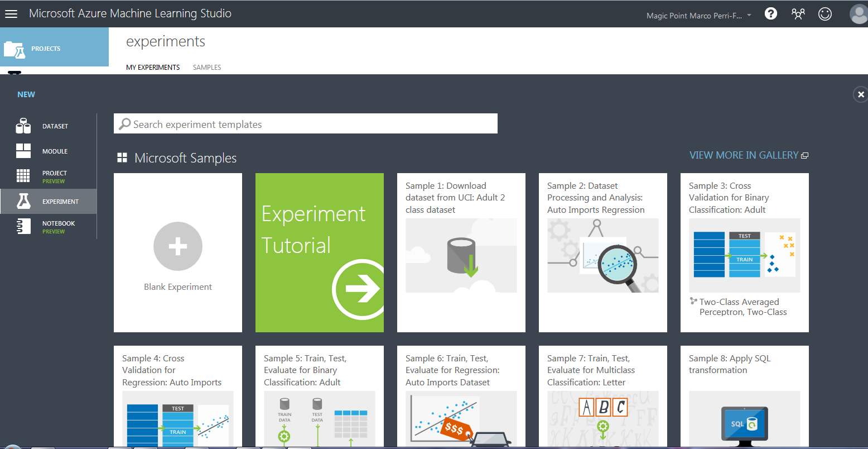Screen dimensions: 868x449
Task: Open the Experiment Tutorial tile
Action: click(320, 252)
